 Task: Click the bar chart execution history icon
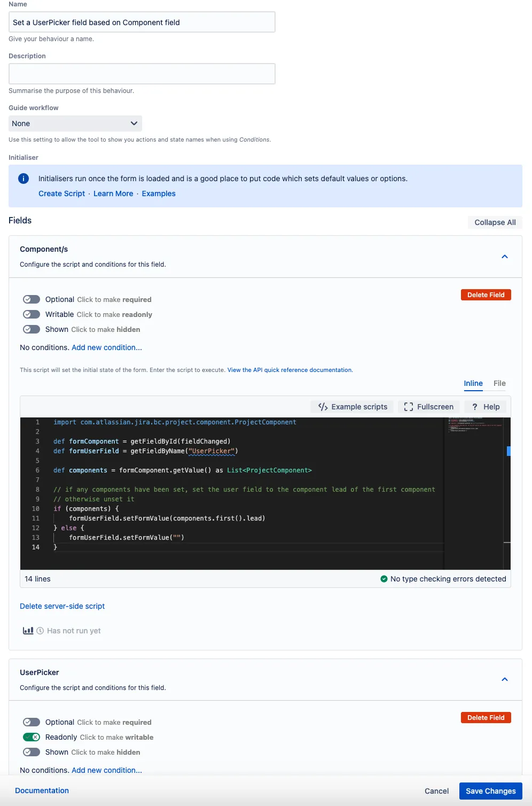(28, 631)
